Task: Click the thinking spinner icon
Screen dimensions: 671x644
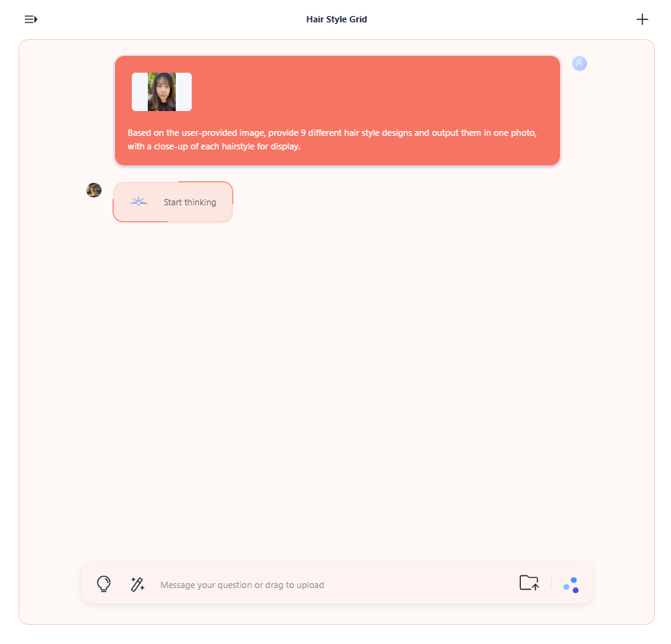Action: (139, 201)
